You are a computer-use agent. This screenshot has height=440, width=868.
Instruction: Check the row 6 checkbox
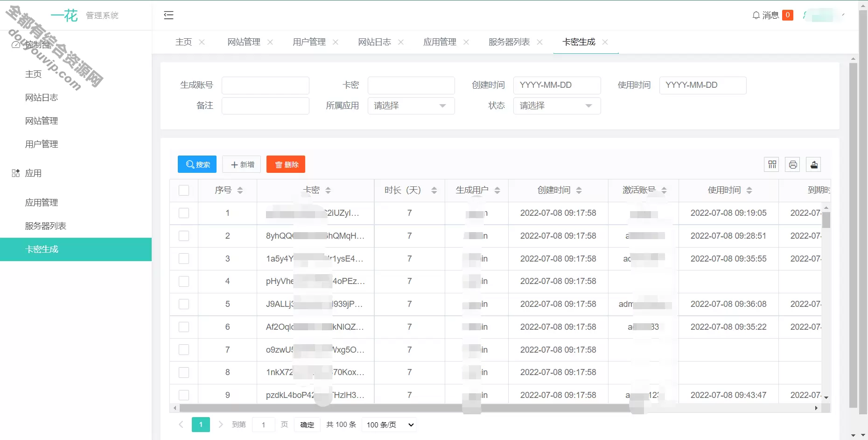pyautogui.click(x=184, y=327)
